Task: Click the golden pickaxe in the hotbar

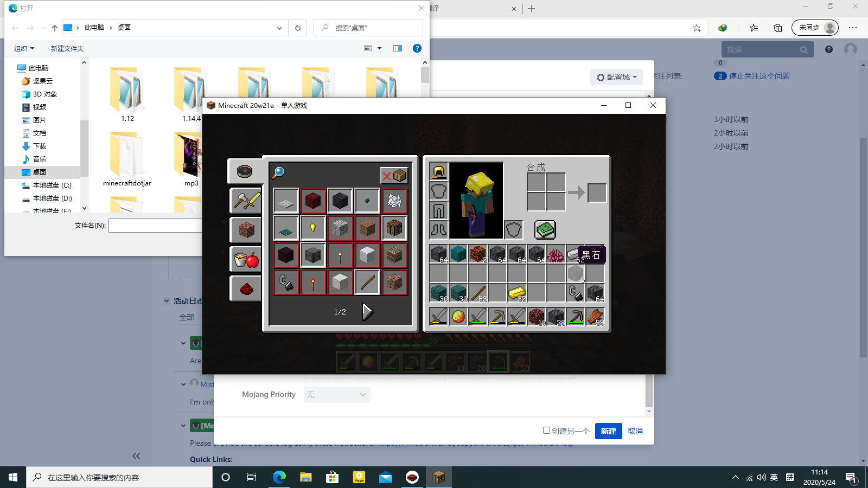Action: click(x=497, y=317)
